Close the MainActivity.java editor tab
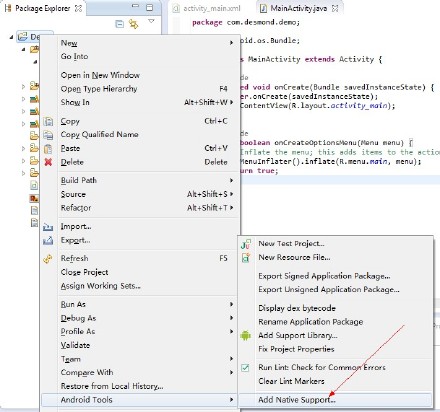The height and width of the screenshot is (412, 440). [x=335, y=8]
